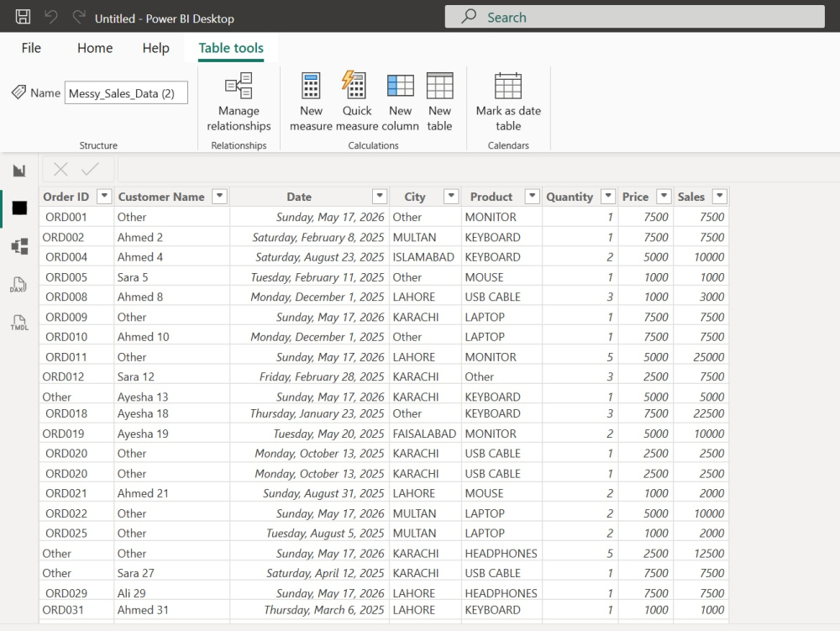Click the Undo arrow icon
Viewport: 840px width, 631px height.
pyautogui.click(x=51, y=17)
